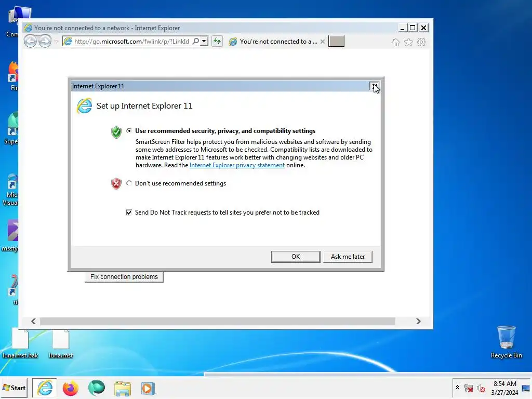Viewport: 532px width, 399px height.
Task: Click the Internet Explorer taskbar icon
Action: (x=45, y=388)
